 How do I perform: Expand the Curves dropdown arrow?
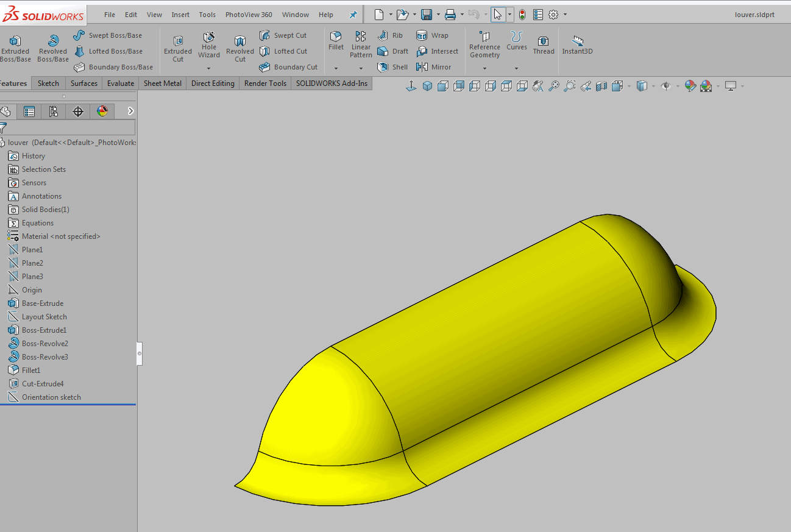pyautogui.click(x=516, y=68)
